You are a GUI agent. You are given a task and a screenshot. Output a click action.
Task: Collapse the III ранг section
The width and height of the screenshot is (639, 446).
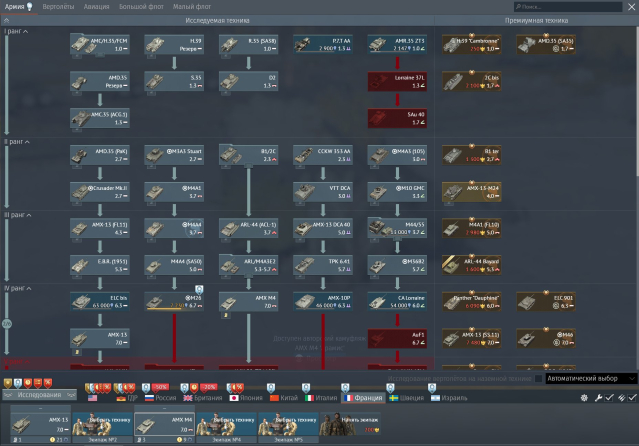[x=18, y=215]
